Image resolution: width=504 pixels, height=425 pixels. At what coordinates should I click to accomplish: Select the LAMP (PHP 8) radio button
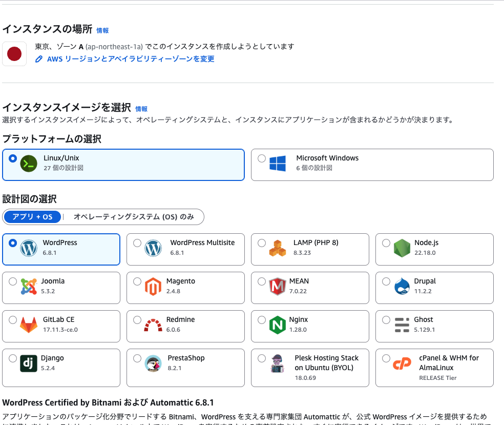pos(262,243)
